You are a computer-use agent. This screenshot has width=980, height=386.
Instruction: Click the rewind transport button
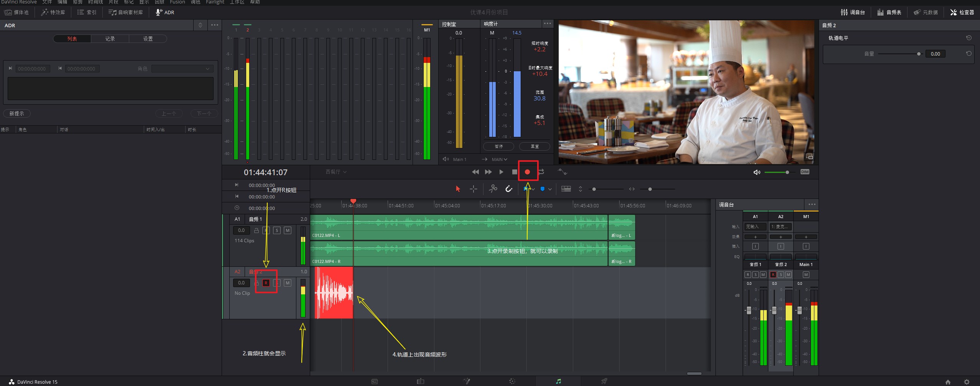click(x=475, y=172)
